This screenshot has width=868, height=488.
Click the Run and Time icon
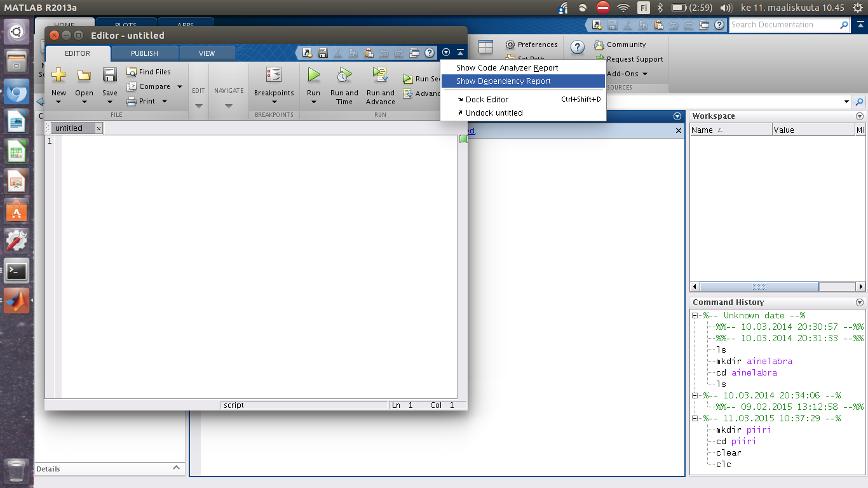(x=344, y=75)
